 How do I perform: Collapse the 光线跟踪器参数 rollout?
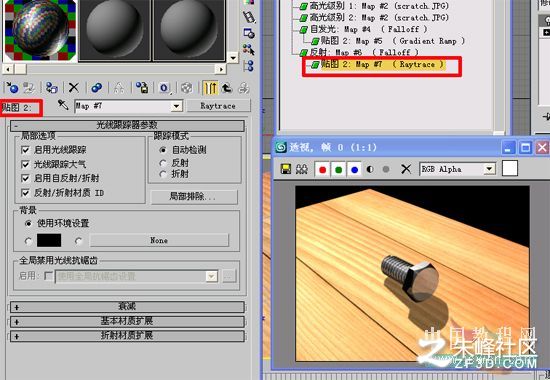pyautogui.click(x=127, y=126)
